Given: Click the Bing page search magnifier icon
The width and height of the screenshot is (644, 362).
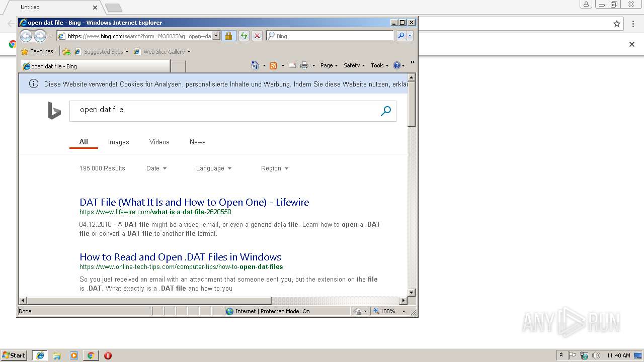Looking at the screenshot, I should tap(386, 111).
